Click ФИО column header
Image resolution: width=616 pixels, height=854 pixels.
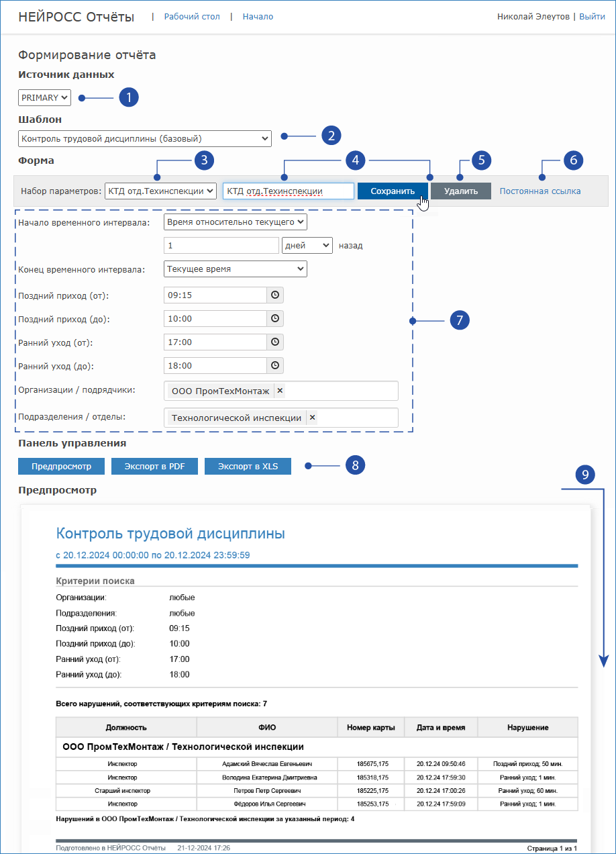tap(267, 727)
